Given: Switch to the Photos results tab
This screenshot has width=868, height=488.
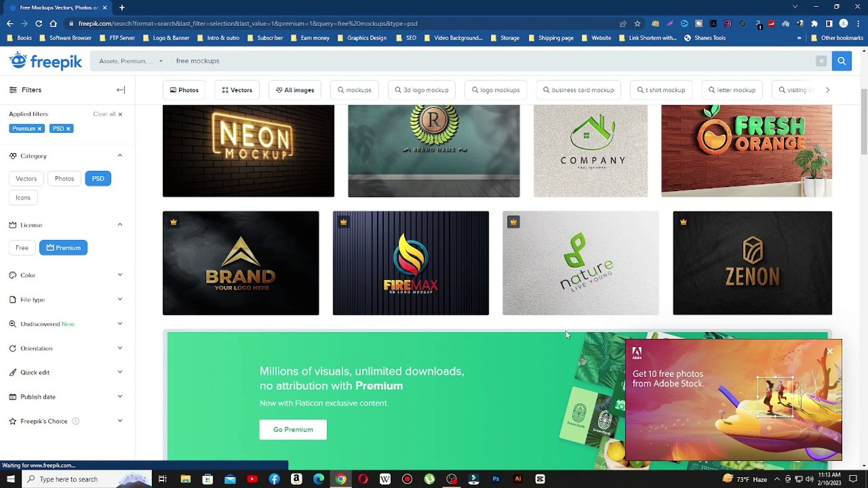Looking at the screenshot, I should tap(184, 90).
